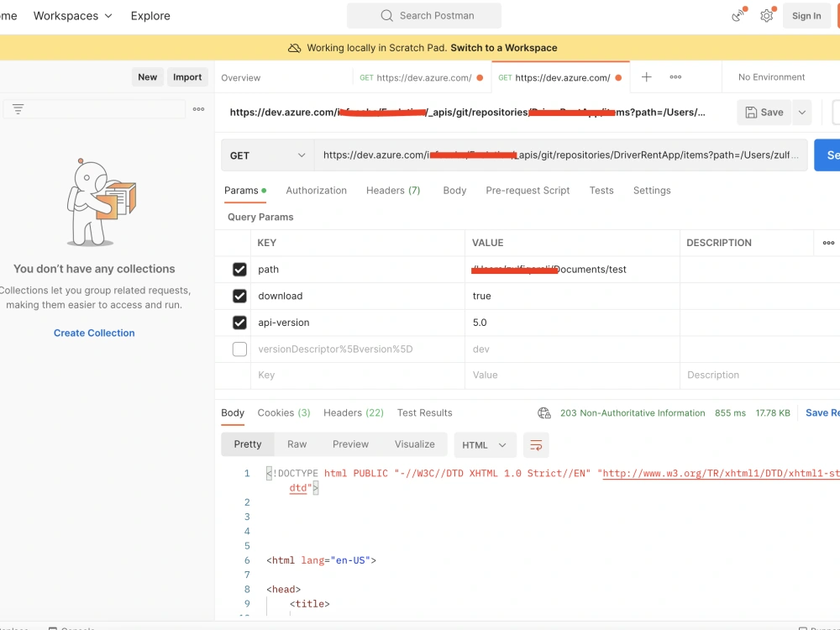Viewport: 840px width, 630px height.
Task: Select the Pretty view
Action: tap(248, 444)
